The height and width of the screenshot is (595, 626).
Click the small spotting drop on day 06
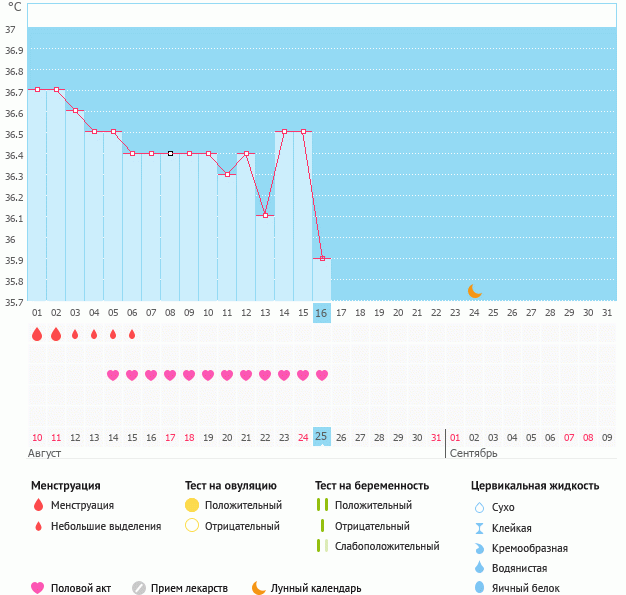click(x=132, y=334)
